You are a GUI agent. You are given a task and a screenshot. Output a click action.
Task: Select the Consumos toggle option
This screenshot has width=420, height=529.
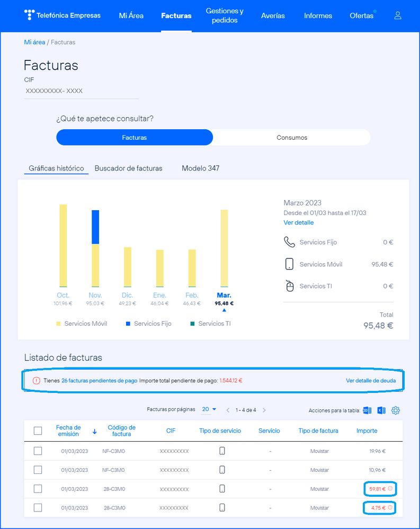coord(291,138)
